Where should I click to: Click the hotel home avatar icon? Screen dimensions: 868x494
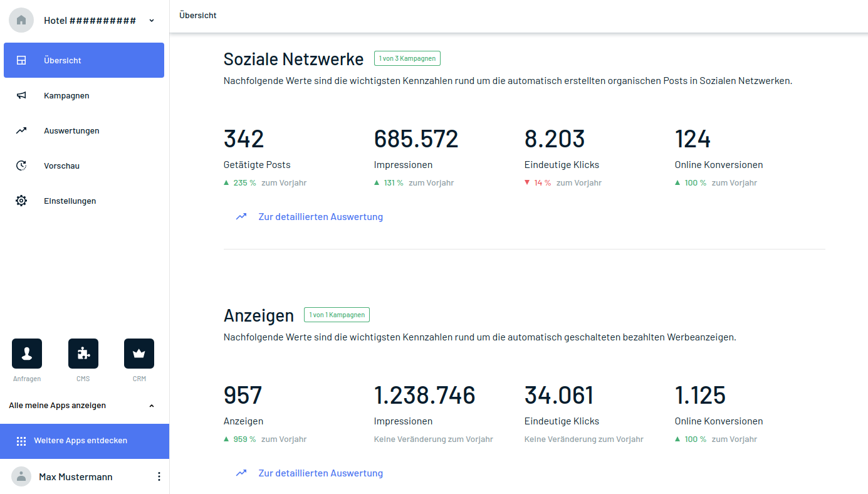tap(21, 20)
